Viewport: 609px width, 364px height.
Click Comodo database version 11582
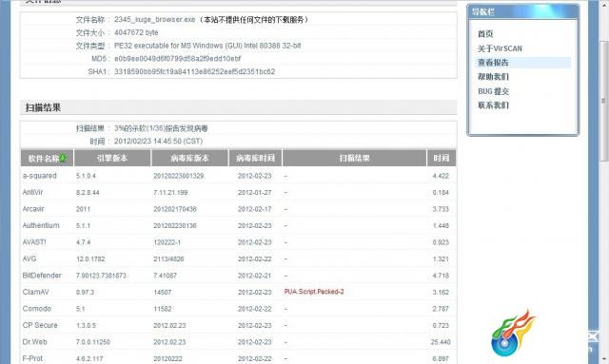(163, 309)
